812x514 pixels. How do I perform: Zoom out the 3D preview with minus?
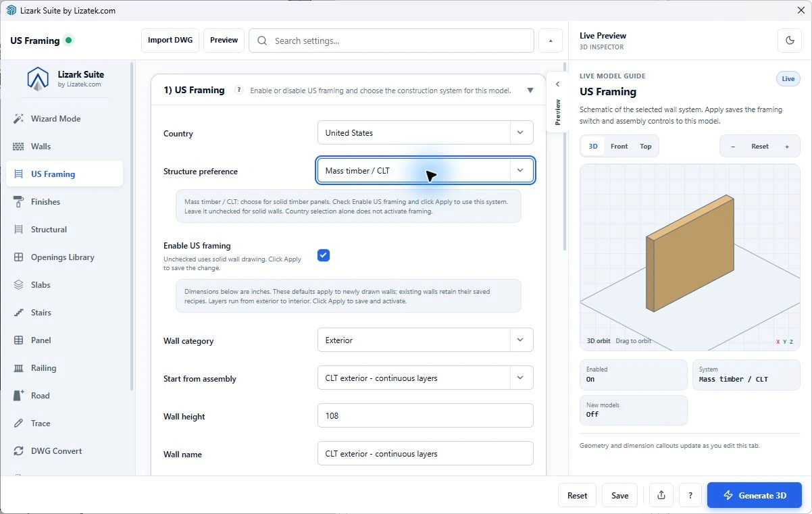coord(733,147)
